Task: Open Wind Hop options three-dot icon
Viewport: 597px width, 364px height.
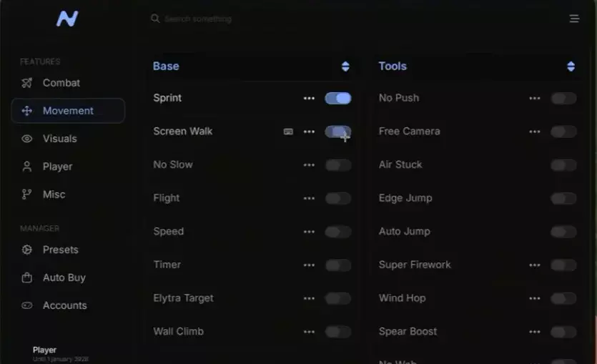Action: point(535,298)
